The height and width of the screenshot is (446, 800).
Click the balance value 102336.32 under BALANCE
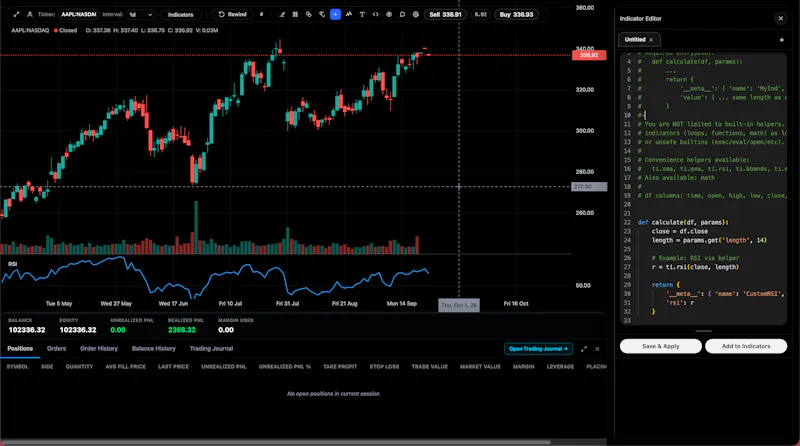(x=27, y=330)
